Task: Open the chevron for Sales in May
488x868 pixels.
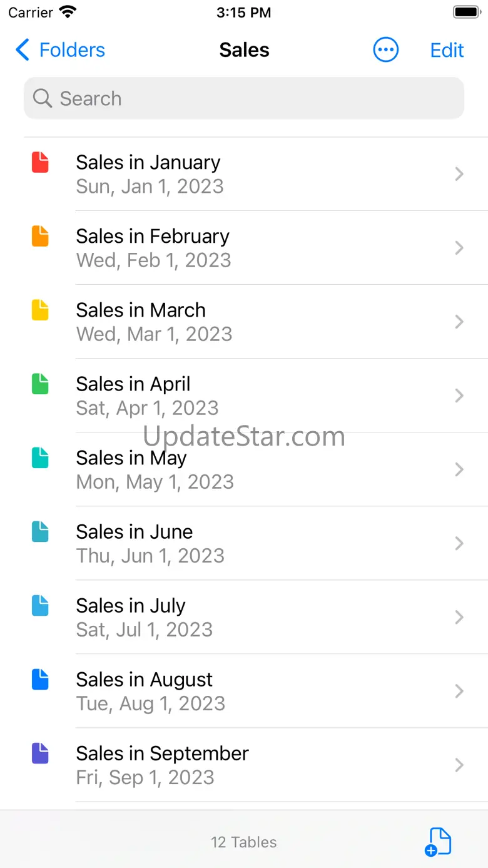Action: coord(459,469)
